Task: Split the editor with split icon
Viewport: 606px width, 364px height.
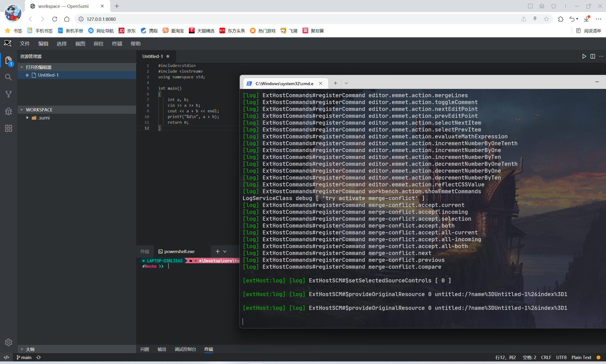Action: 593,57
